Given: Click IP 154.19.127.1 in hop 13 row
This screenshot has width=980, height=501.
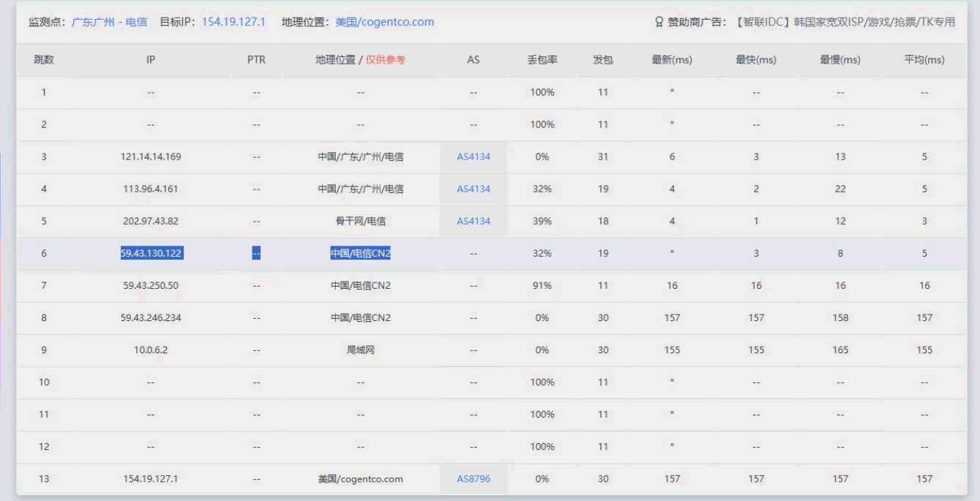Looking at the screenshot, I should tap(150, 478).
